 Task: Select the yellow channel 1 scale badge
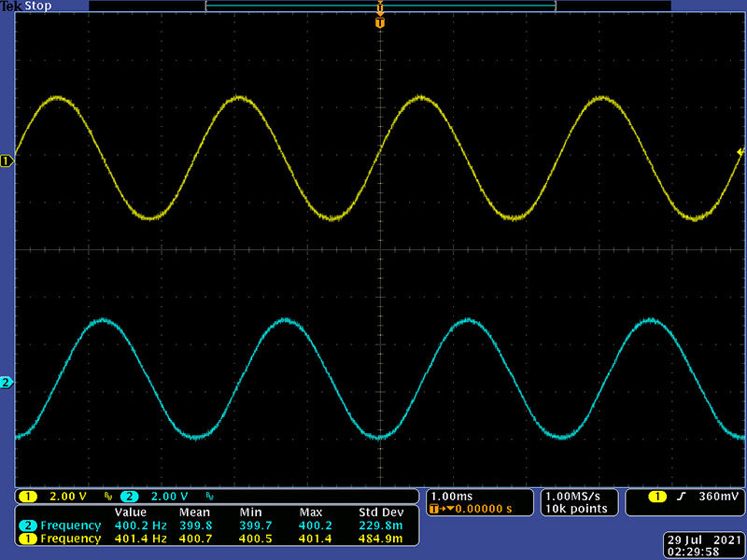click(28, 497)
